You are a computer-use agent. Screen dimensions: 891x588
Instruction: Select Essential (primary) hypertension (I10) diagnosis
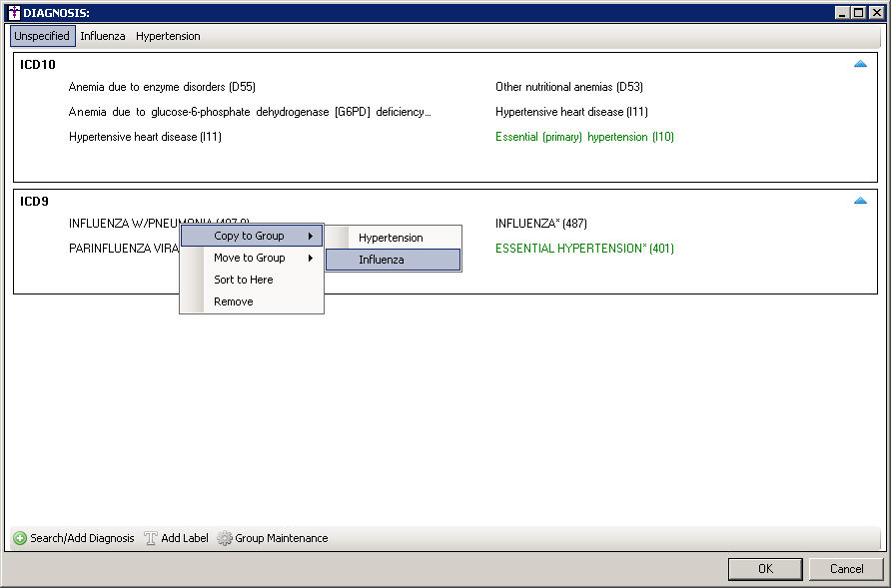click(584, 137)
